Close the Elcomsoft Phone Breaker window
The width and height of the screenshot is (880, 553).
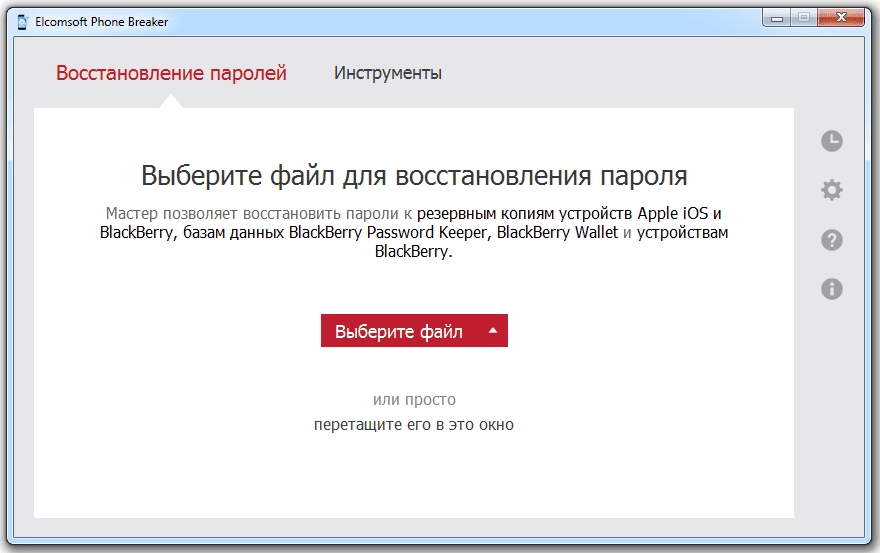(841, 18)
